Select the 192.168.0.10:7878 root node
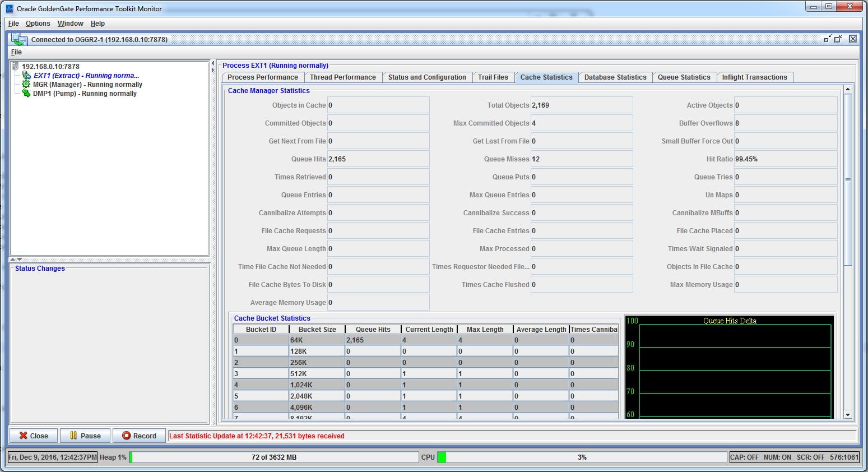This screenshot has width=868, height=472. coord(50,66)
